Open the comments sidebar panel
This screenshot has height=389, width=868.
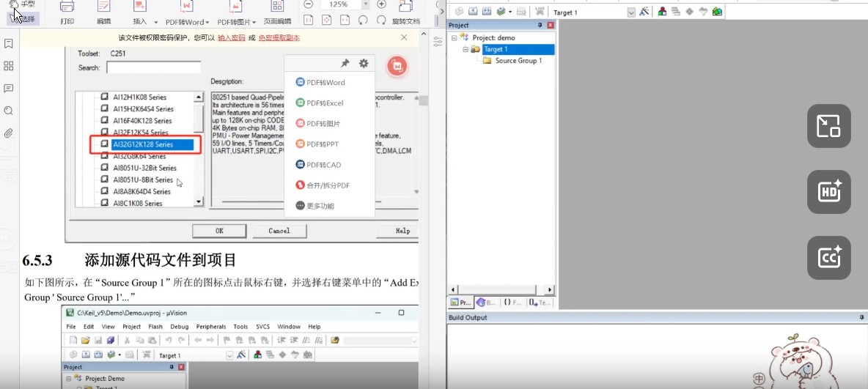click(x=8, y=89)
